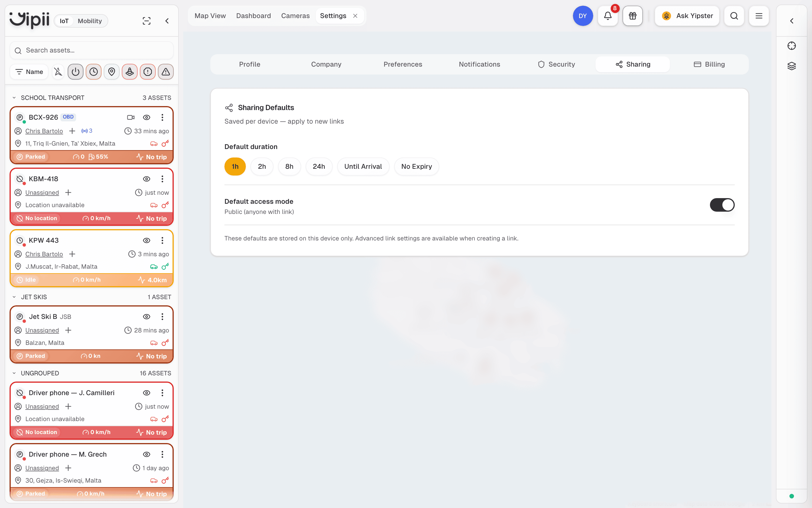Open notifications bell with 8 badge
Viewport: 812px width, 508px height.
(x=608, y=16)
